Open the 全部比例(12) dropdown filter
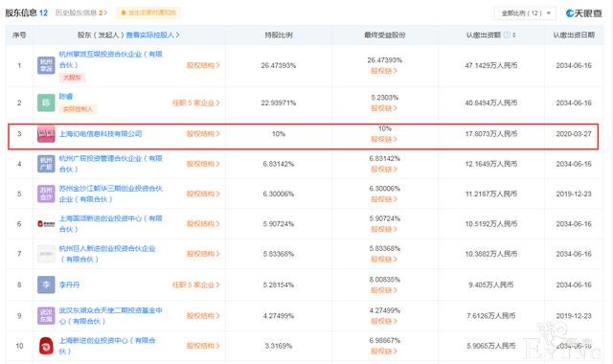Screen dimensions: 613x364 pos(525,13)
